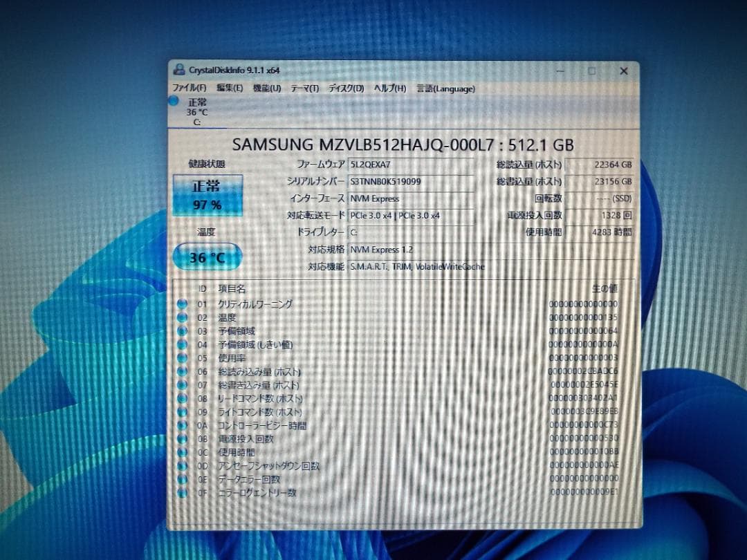Click the status dot for the 使用率 attribute

(181, 358)
